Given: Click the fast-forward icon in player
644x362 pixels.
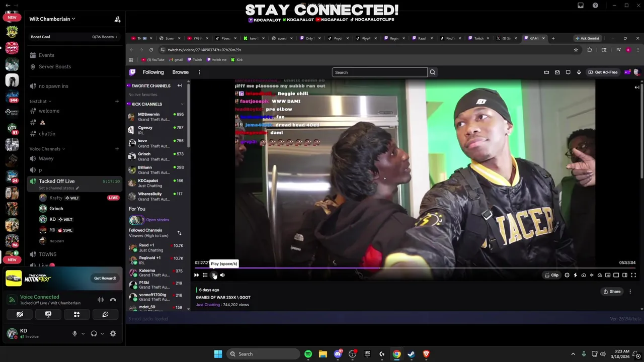Looking at the screenshot, I should coord(196,275).
